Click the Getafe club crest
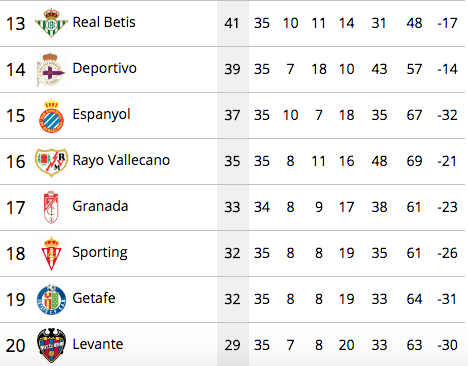The width and height of the screenshot is (468, 366). [x=51, y=299]
